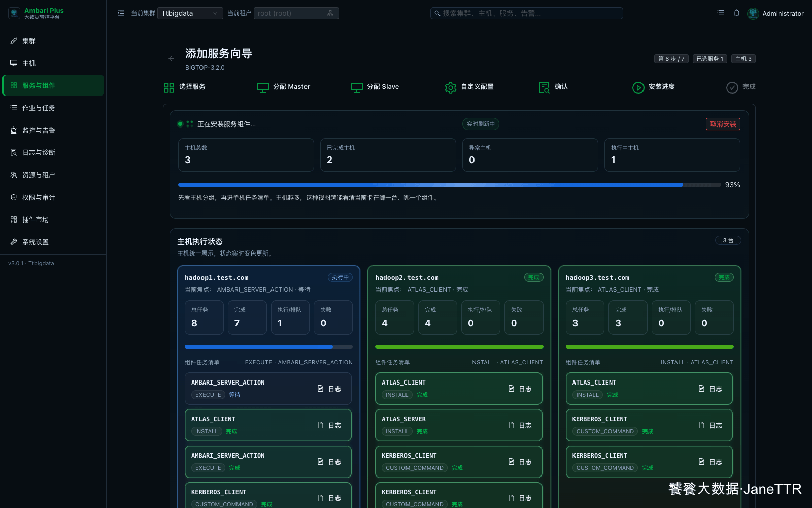Open 系统设置 sidebar item
Image resolution: width=812 pixels, height=508 pixels.
click(x=53, y=242)
